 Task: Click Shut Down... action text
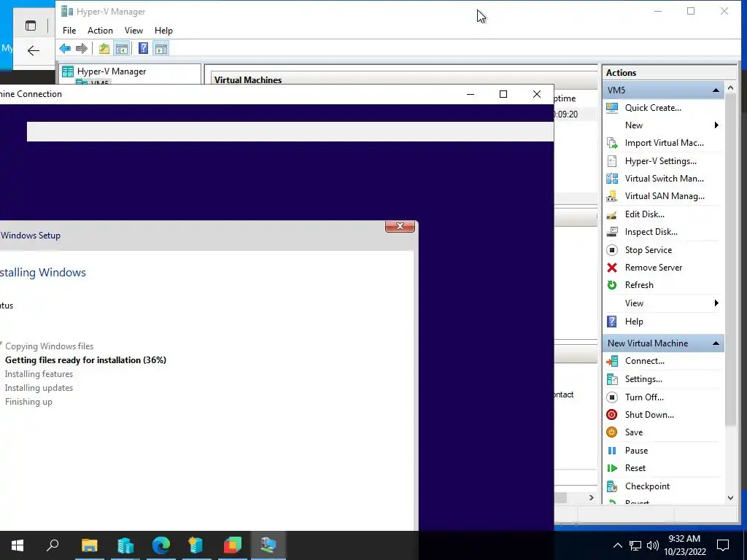tap(649, 415)
